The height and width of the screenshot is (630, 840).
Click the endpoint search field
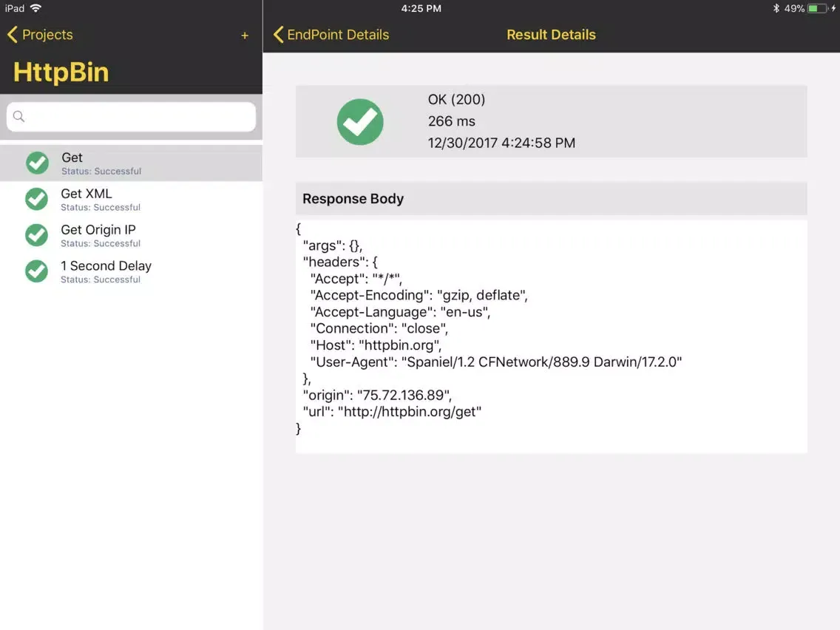(x=132, y=117)
